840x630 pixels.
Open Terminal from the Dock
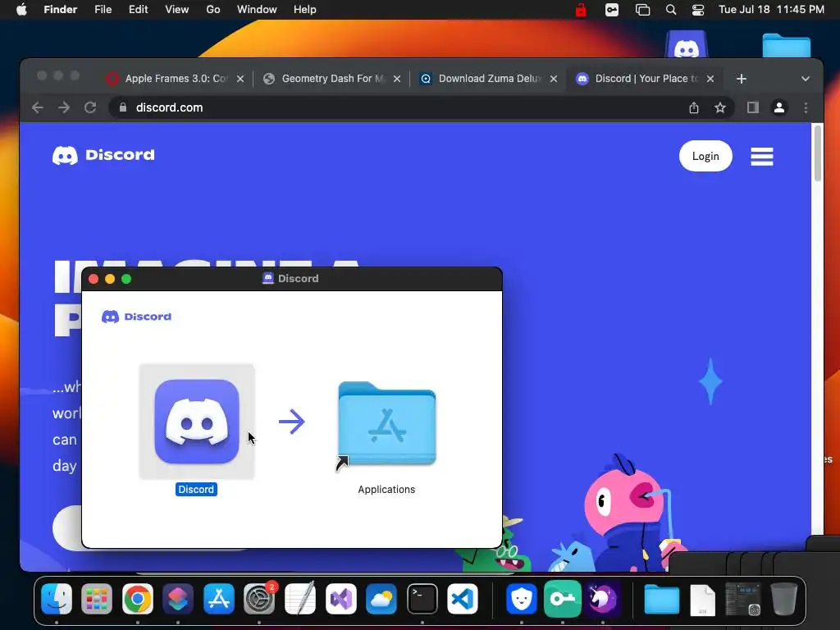click(422, 599)
